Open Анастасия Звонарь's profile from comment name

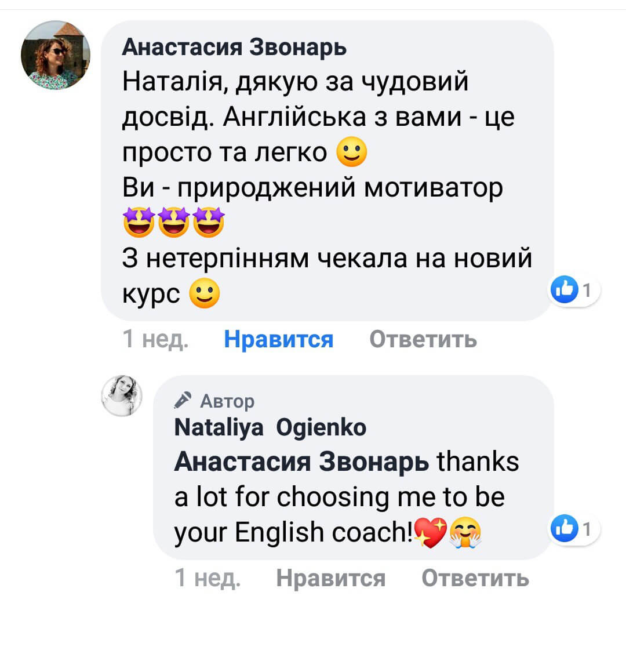(234, 47)
